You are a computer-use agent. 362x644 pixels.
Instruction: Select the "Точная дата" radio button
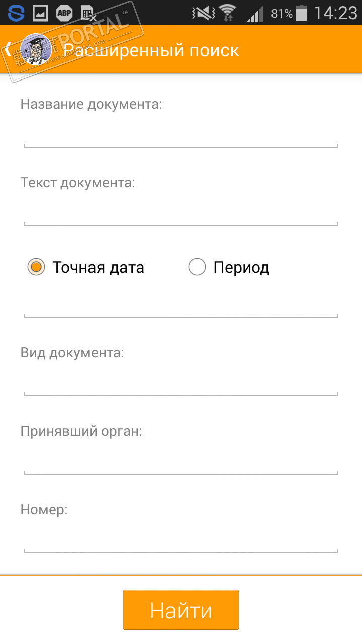click(36, 267)
